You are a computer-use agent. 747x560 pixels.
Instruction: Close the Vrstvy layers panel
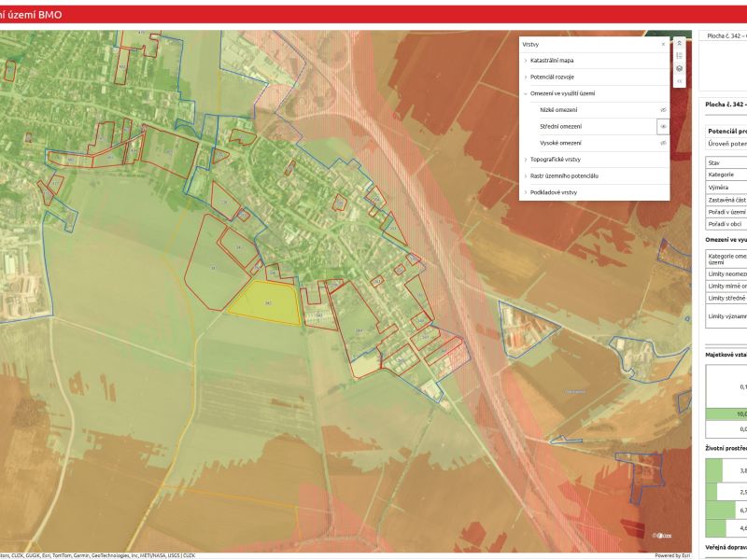663,44
